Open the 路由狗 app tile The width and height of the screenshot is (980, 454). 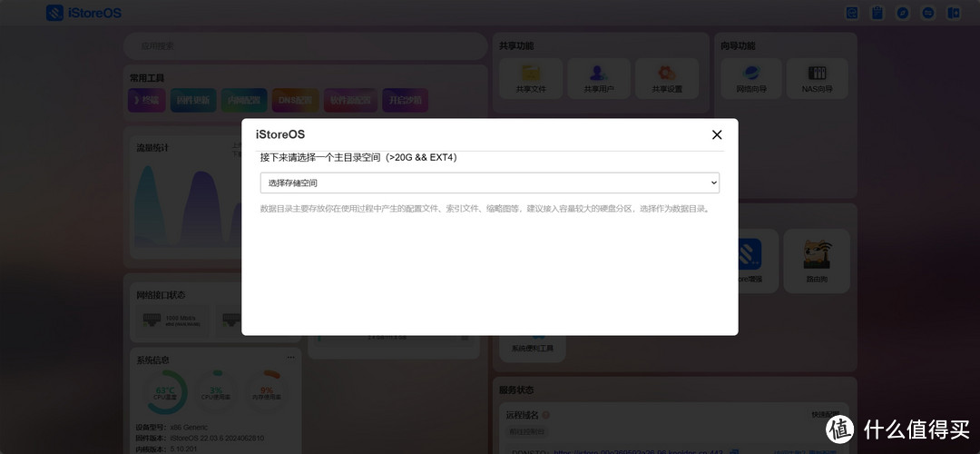pos(817,261)
